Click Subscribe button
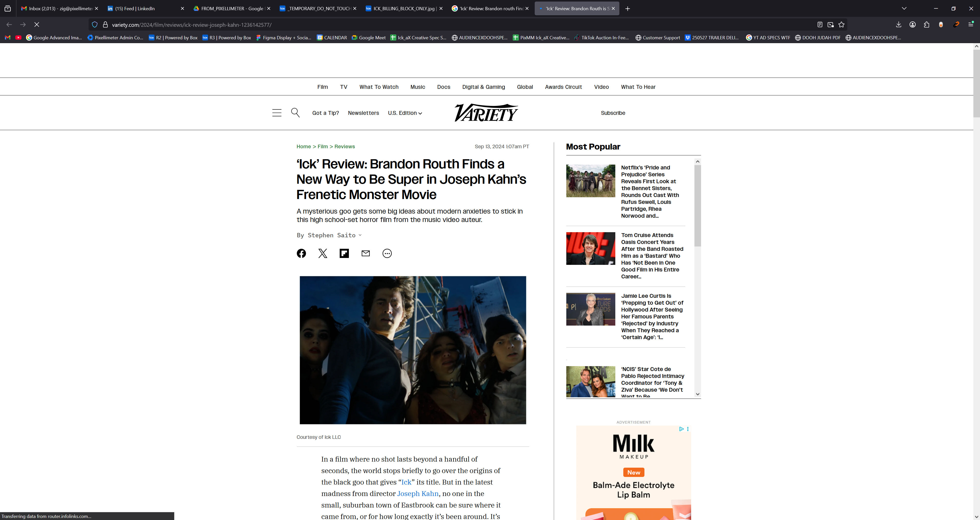This screenshot has width=980, height=520. (613, 113)
